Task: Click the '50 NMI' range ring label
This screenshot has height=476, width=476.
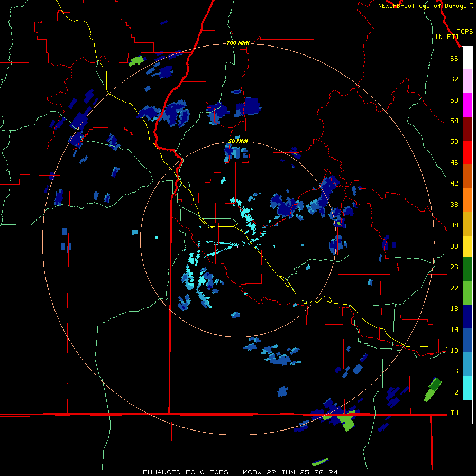Action: pos(238,141)
